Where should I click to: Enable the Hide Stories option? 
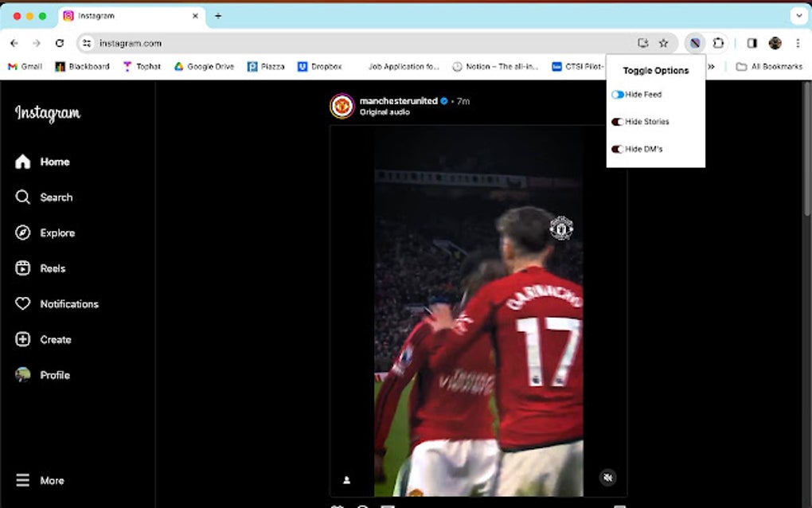pos(619,122)
